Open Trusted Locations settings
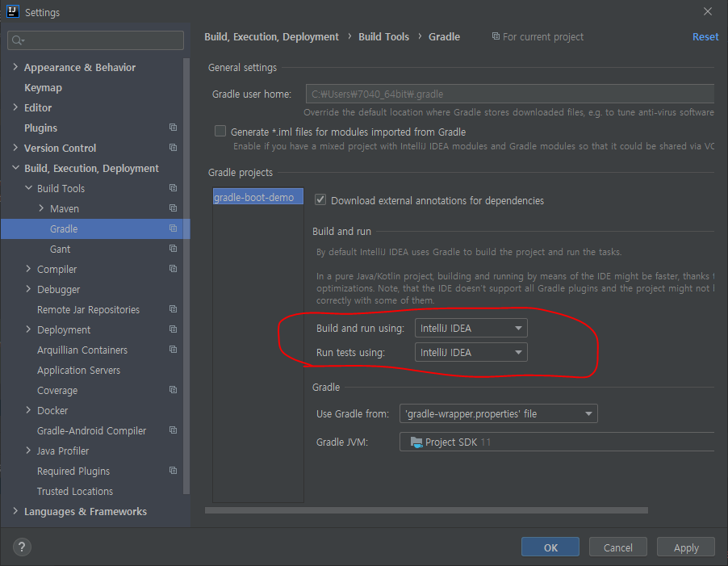Image resolution: width=728 pixels, height=566 pixels. [x=75, y=491]
